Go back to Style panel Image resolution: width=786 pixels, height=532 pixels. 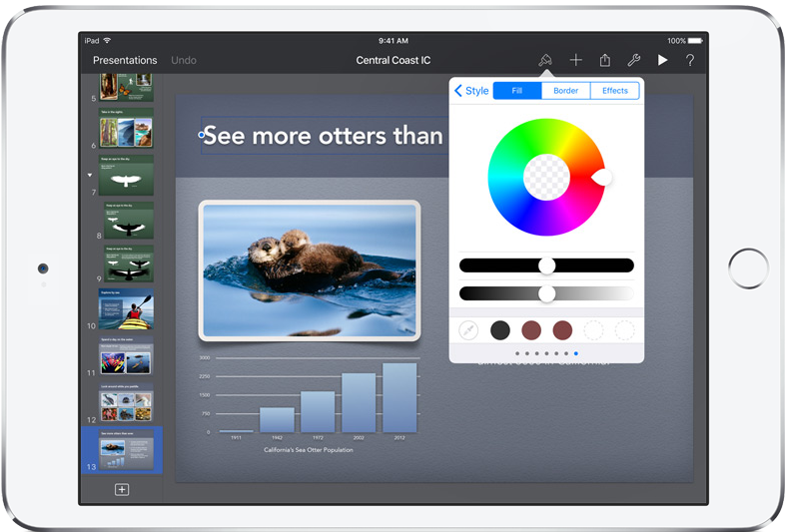(471, 91)
